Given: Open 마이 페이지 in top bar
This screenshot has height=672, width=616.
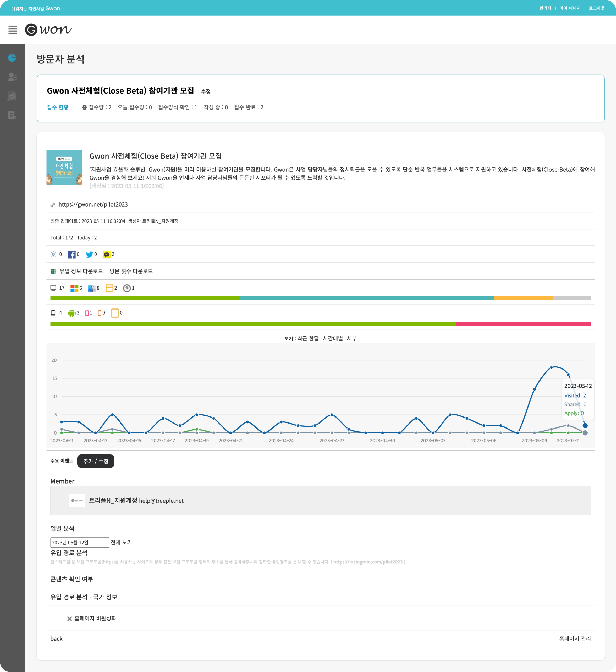Looking at the screenshot, I should click(x=570, y=8).
